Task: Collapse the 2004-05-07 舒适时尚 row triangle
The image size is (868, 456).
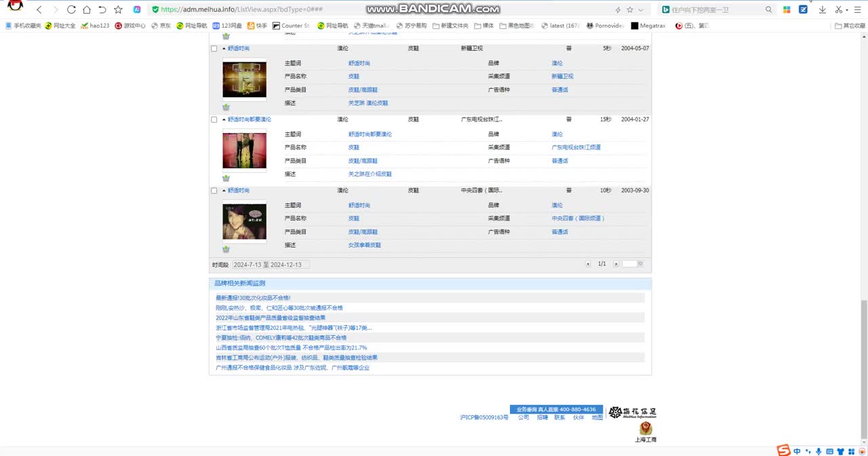Action: (224, 49)
